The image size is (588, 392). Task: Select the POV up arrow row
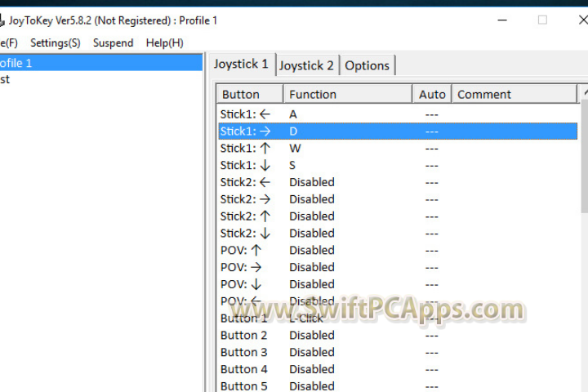pos(398,250)
